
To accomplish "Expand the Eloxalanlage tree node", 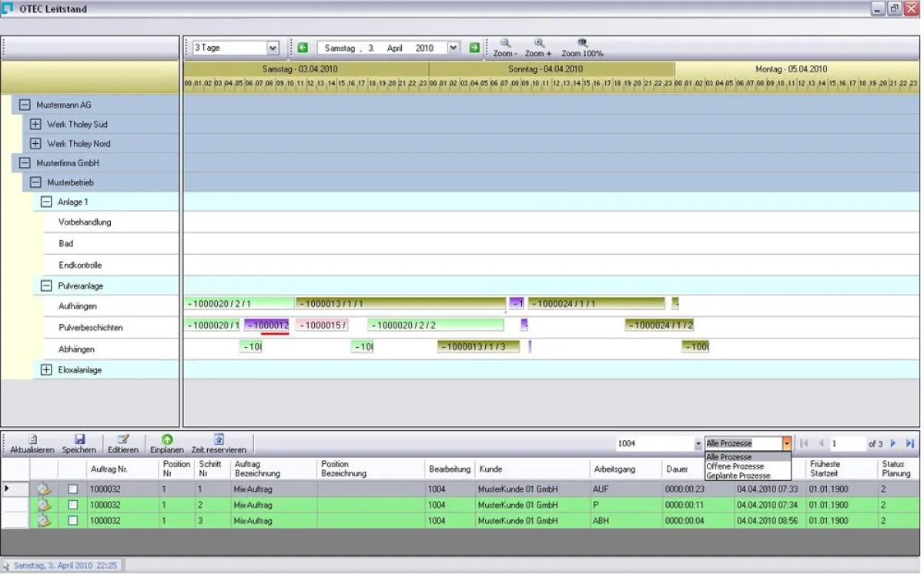I will (x=48, y=369).
